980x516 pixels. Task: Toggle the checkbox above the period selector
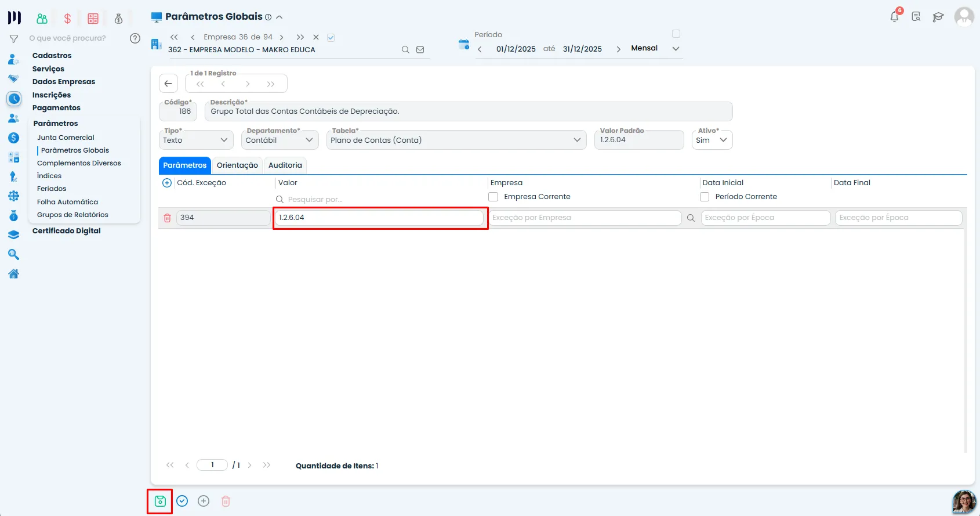pyautogui.click(x=676, y=34)
